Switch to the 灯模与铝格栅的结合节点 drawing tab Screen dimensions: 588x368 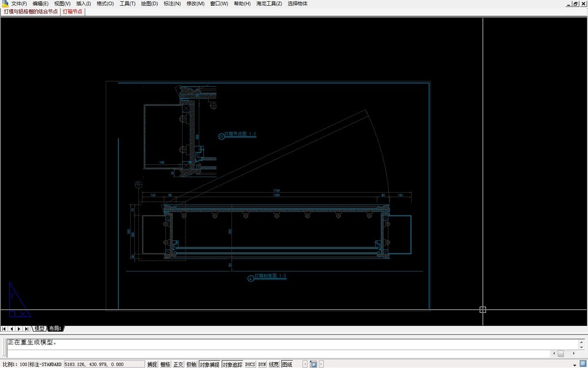click(31, 11)
